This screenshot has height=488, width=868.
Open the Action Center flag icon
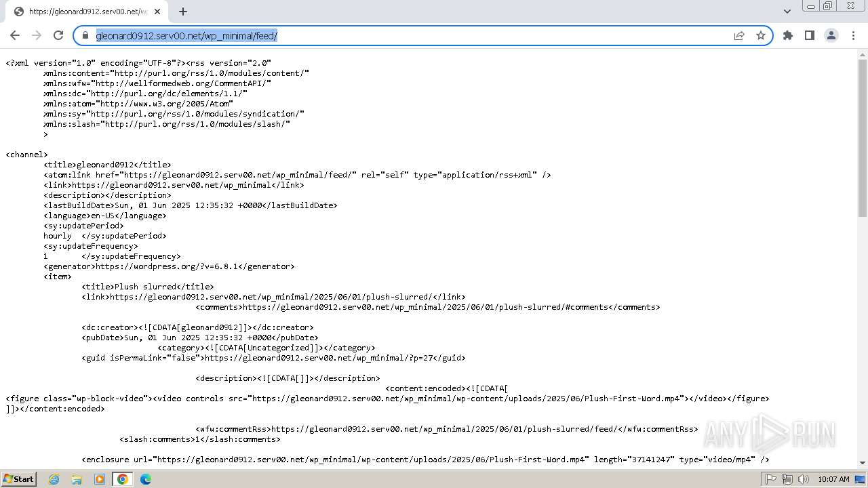click(771, 479)
